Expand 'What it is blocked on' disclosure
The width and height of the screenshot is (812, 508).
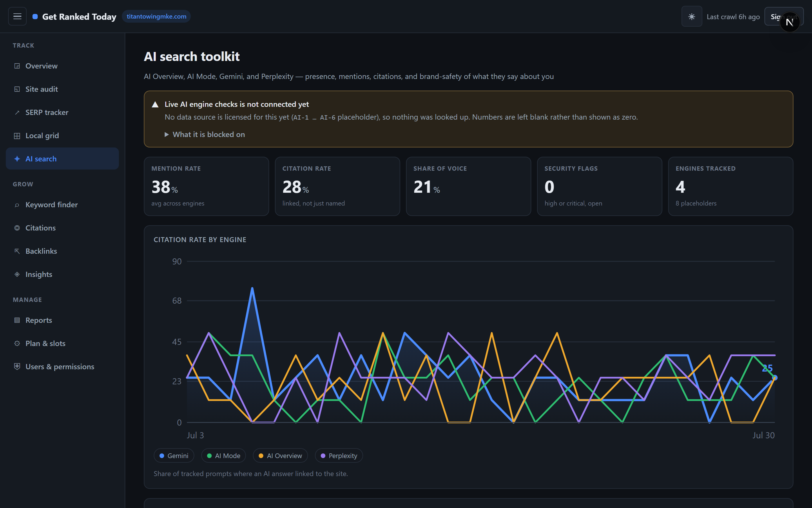205,134
